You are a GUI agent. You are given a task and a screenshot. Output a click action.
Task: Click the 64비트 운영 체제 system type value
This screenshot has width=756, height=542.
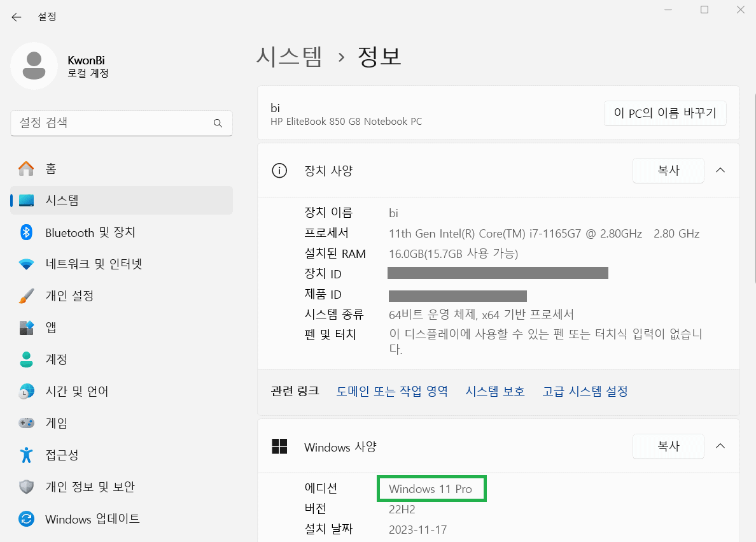pyautogui.click(x=481, y=315)
